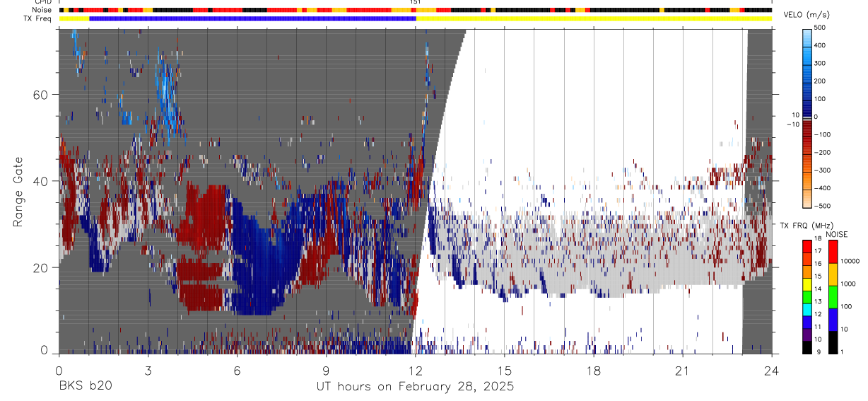Select TX FRQ legend label 16
Screen dimensions: 868x401
[x=819, y=263]
